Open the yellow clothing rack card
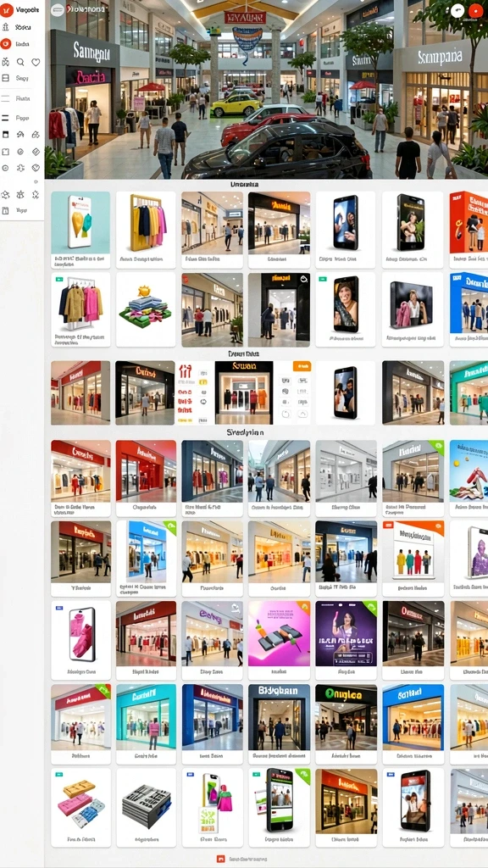 pyautogui.click(x=146, y=230)
